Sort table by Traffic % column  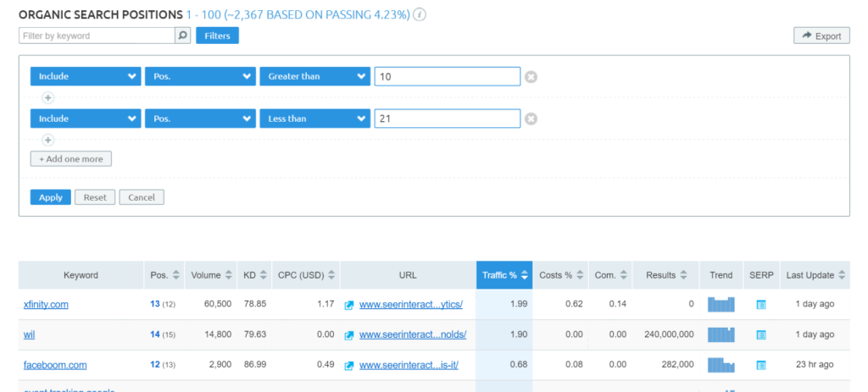point(504,275)
